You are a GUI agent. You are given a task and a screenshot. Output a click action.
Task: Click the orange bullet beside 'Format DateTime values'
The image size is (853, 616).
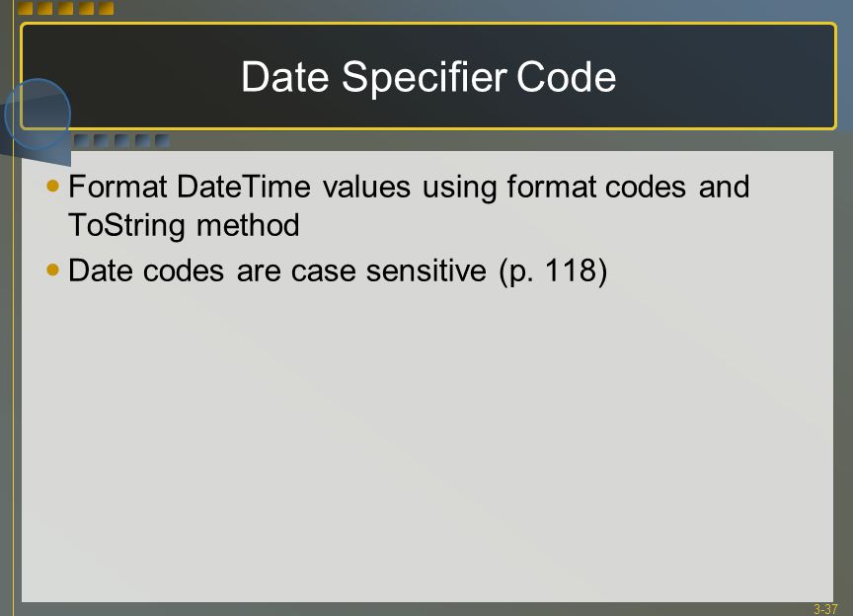click(x=52, y=187)
